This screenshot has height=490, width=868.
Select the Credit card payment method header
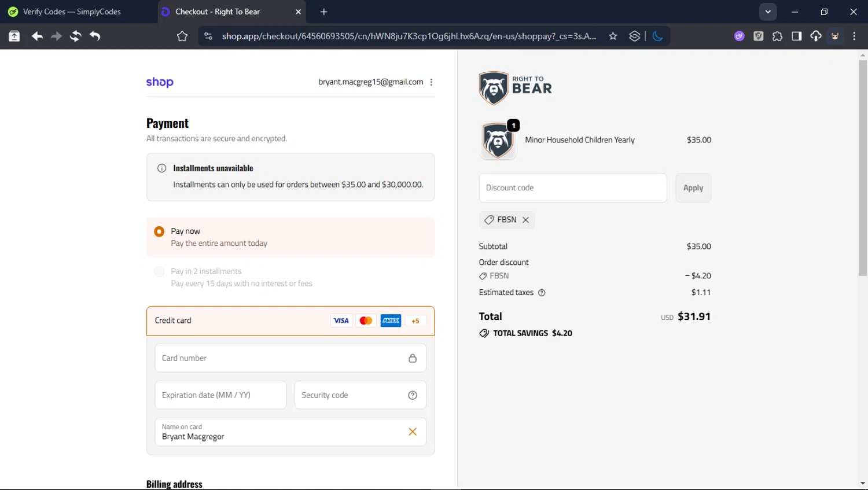click(x=290, y=321)
